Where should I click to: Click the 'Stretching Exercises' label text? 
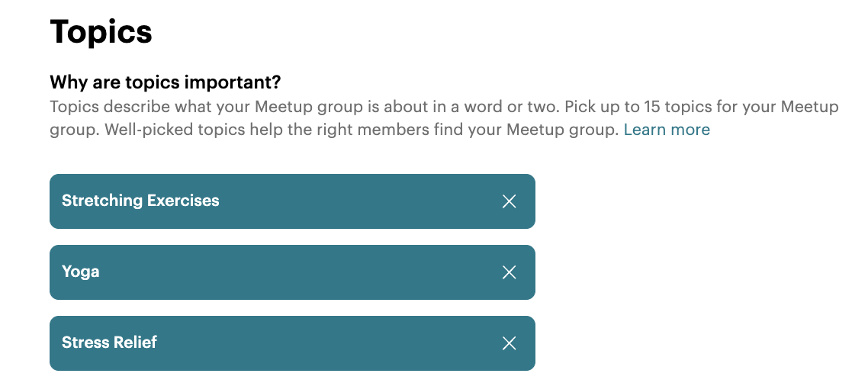140,201
